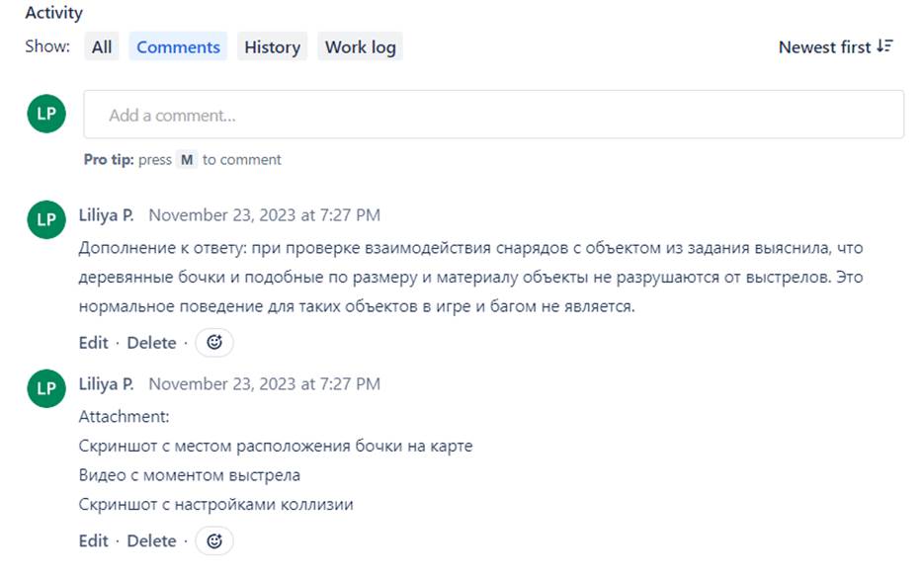This screenshot has height=577, width=924.
Task: Delete the Attachment comment
Action: (151, 540)
